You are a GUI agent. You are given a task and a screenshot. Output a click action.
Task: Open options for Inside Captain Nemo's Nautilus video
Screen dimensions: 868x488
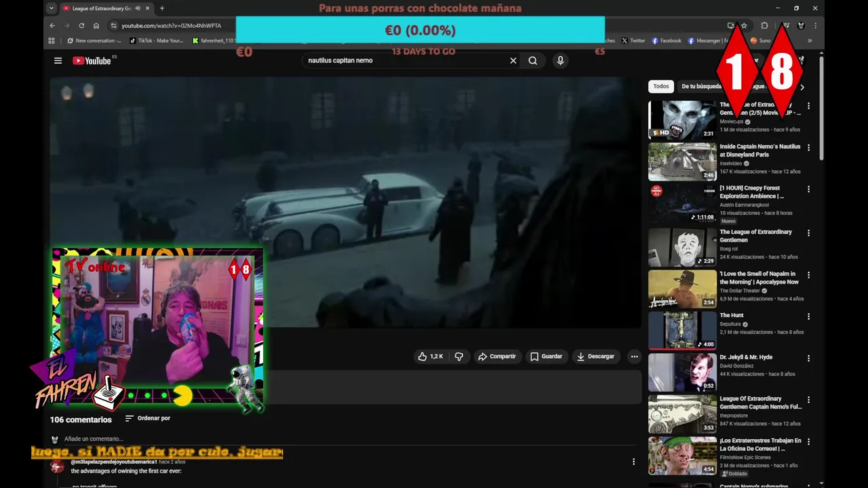[808, 148]
